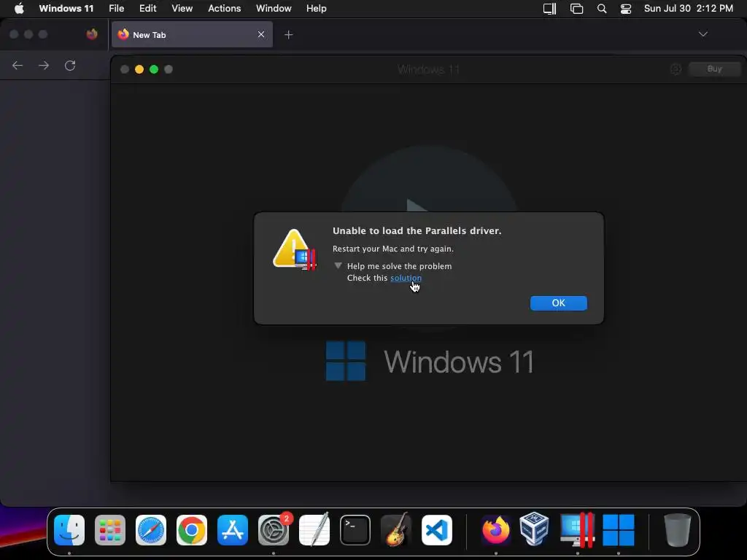747x560 pixels.
Task: Open Firefox from the dock
Action: tap(495, 530)
